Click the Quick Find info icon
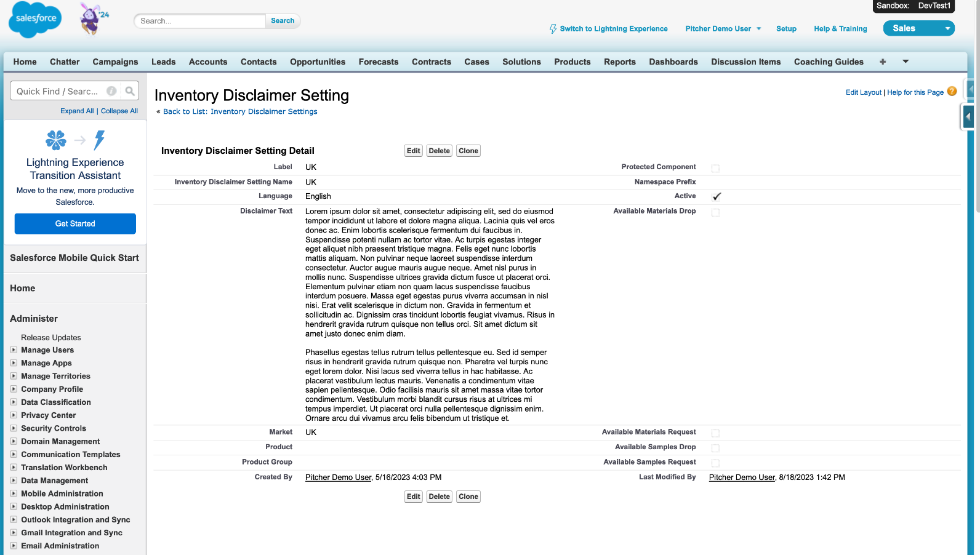 tap(111, 91)
